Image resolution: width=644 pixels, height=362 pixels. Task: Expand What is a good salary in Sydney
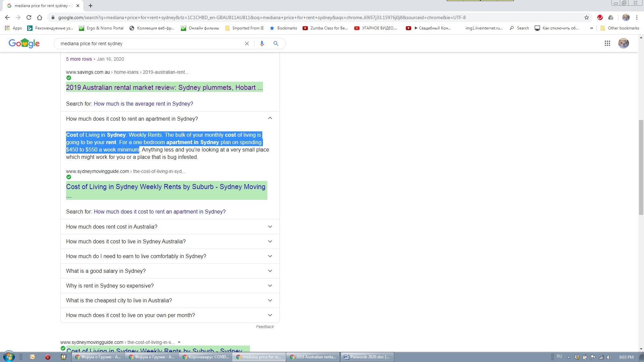pyautogui.click(x=170, y=271)
